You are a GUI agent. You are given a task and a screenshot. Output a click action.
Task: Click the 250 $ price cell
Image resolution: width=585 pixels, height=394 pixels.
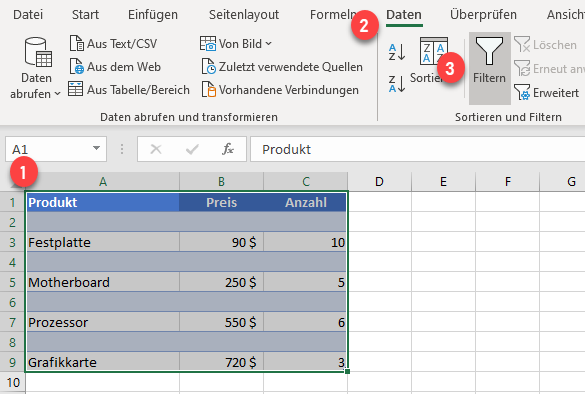coord(221,282)
